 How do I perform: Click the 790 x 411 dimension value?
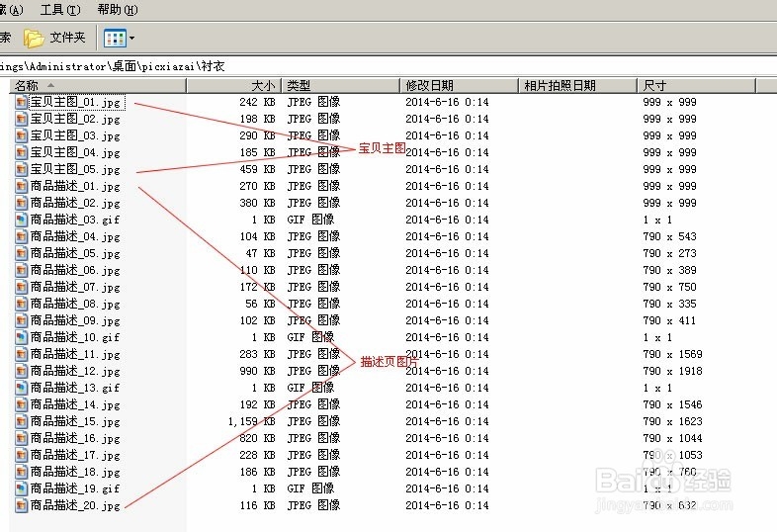tap(669, 320)
